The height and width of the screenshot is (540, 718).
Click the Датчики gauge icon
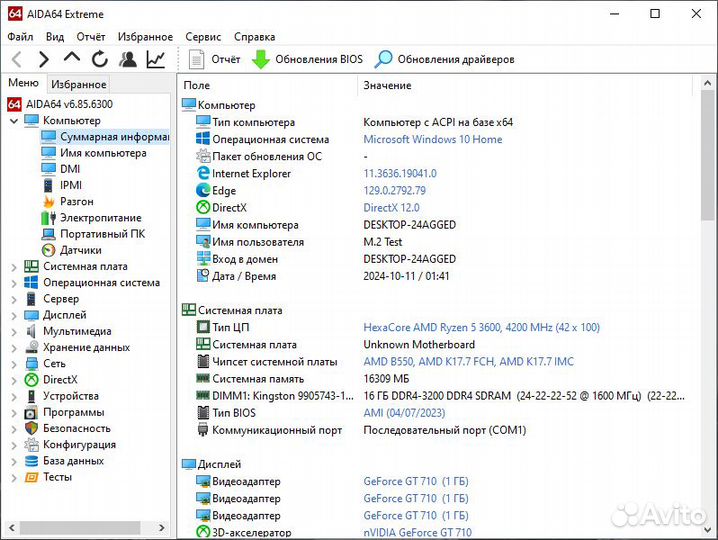coord(49,250)
